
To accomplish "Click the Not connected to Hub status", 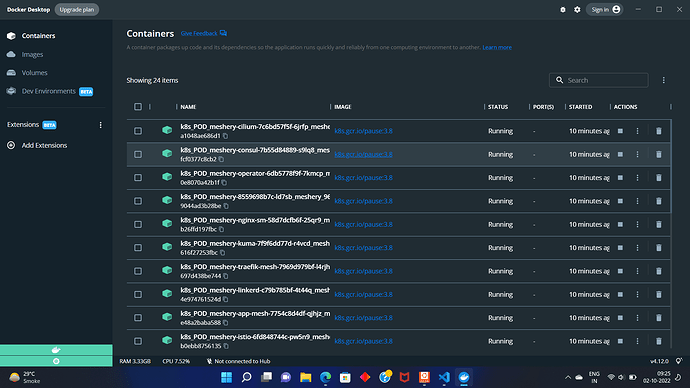I will [238, 361].
